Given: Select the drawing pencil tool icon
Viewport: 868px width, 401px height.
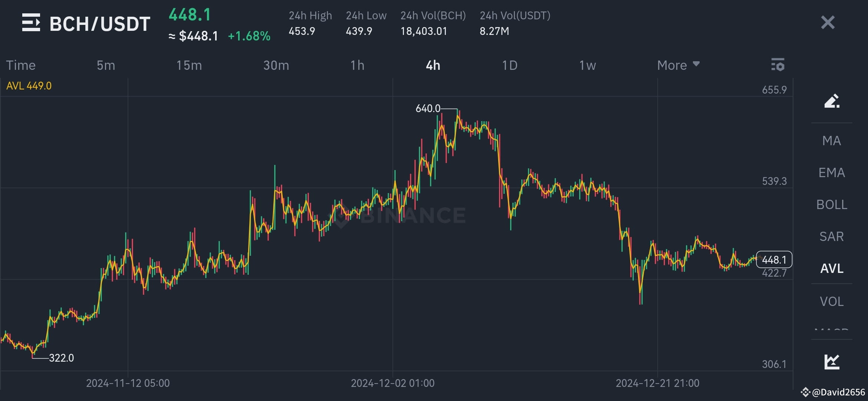Looking at the screenshot, I should coord(832,101).
